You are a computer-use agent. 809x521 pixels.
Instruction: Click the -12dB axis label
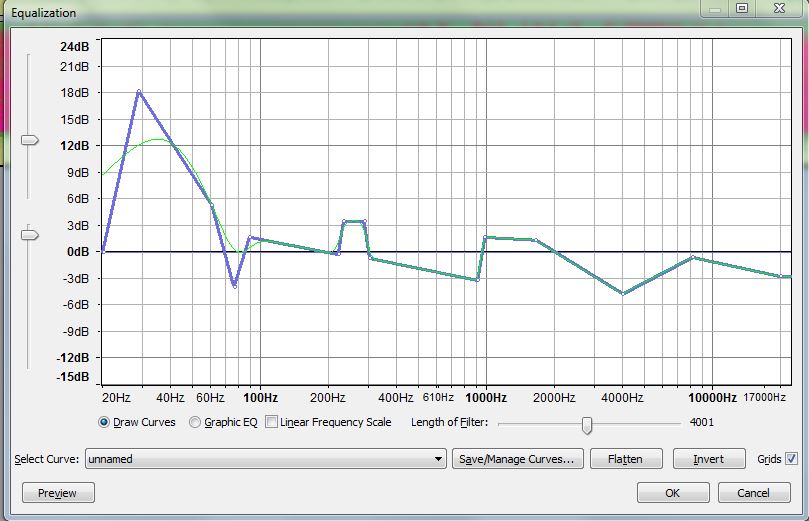(73, 357)
